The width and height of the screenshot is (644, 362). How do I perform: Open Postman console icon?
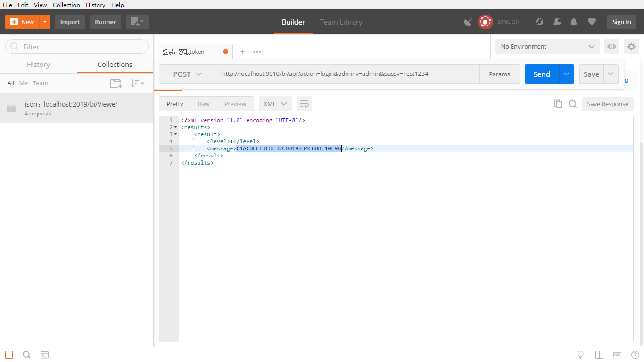(x=44, y=354)
